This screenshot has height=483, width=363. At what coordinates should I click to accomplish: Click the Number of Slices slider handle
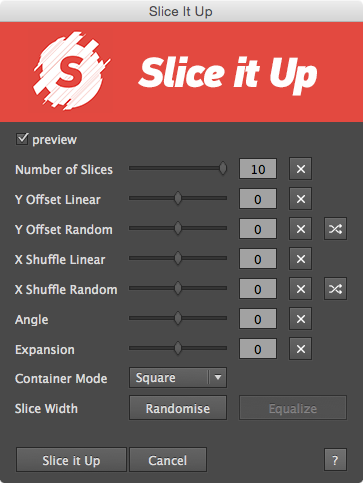(223, 168)
